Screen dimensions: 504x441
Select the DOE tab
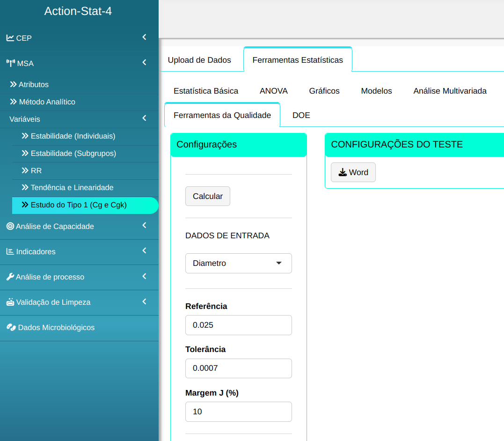tap(301, 115)
